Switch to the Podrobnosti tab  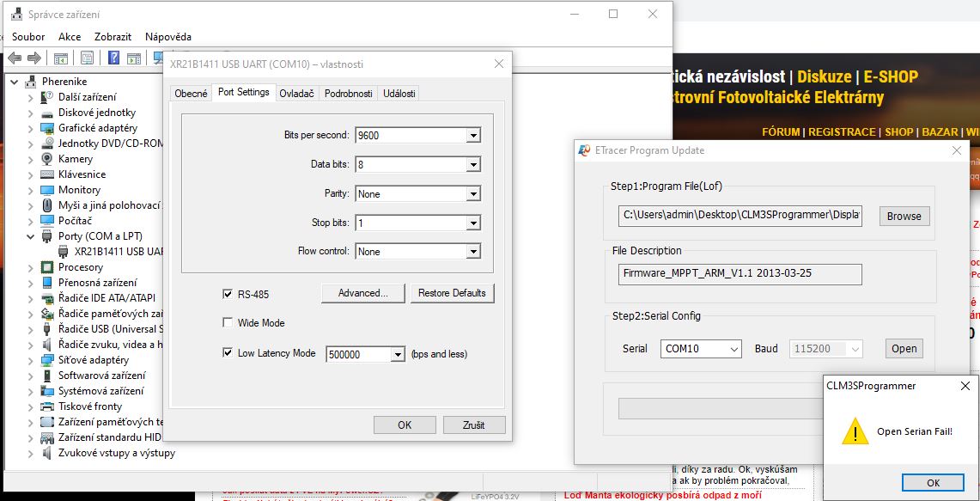349,93
